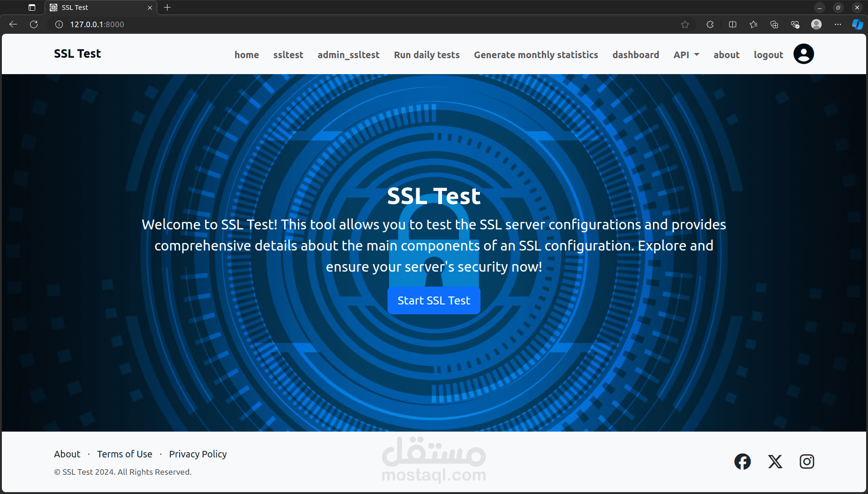Screen dimensions: 868x494
Task: Open the browser profile account icon
Action: pyautogui.click(x=816, y=24)
